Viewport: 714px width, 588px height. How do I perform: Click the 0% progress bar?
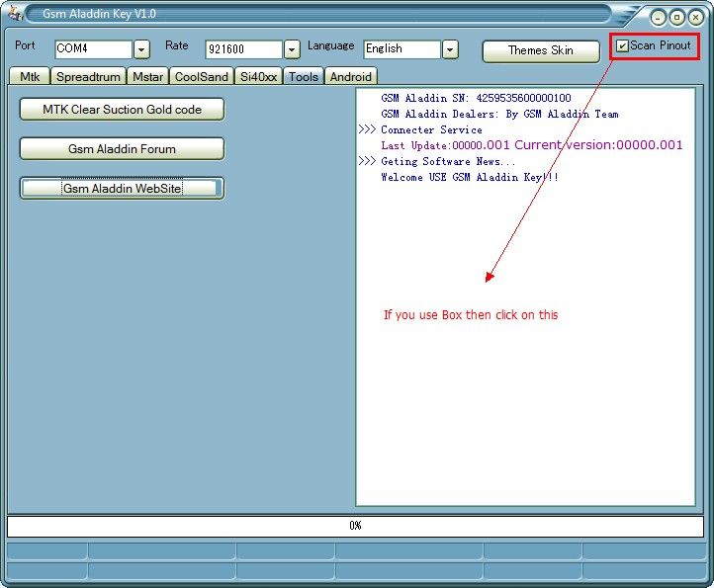pos(355,526)
